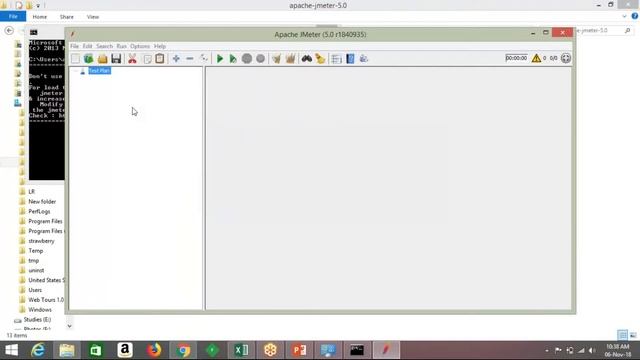This screenshot has height=360, width=640.
Task: Select the New folder item in Explorer
Action: [x=42, y=202]
